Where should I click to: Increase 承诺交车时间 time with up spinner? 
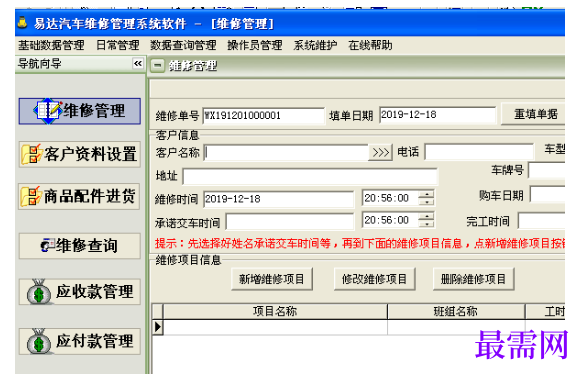coord(426,216)
